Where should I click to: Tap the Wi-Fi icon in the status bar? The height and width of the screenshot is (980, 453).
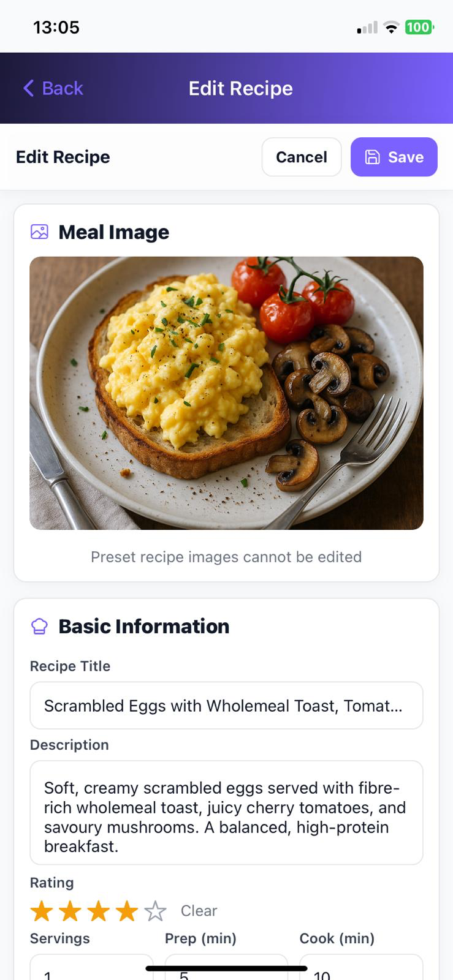391,27
